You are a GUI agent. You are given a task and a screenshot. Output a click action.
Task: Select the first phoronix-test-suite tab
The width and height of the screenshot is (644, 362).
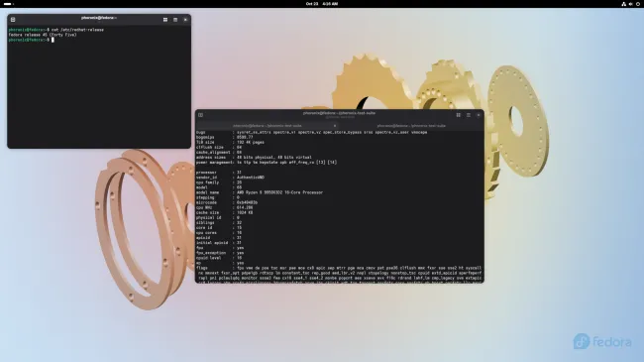[268, 126]
